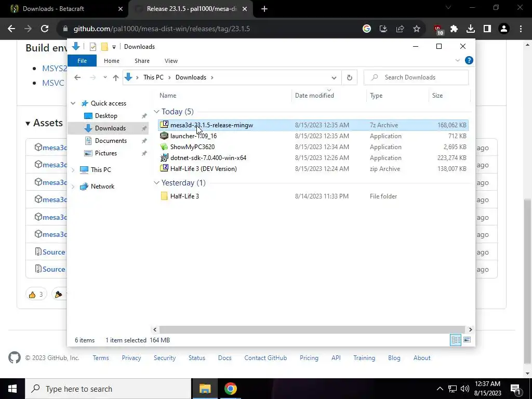Open address bar previous locations dropdown
The height and width of the screenshot is (399, 532).
[334, 78]
